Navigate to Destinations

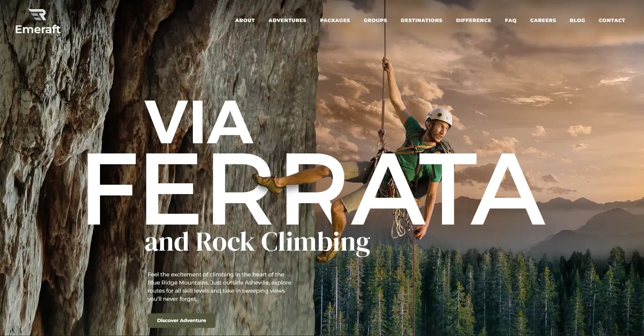(421, 20)
